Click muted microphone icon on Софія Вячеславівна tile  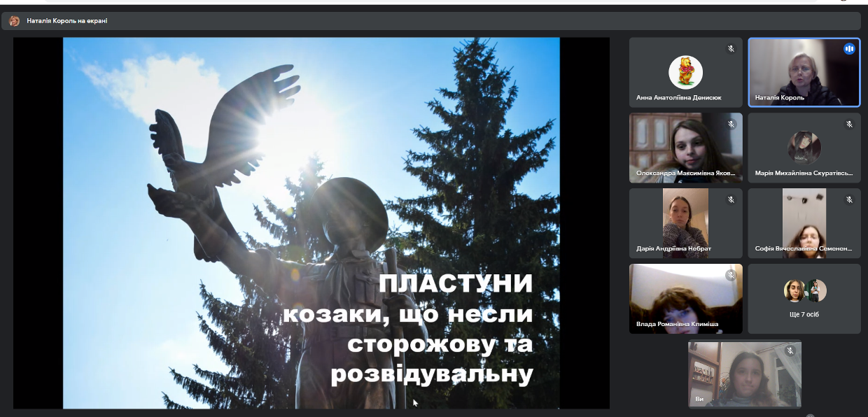point(849,200)
